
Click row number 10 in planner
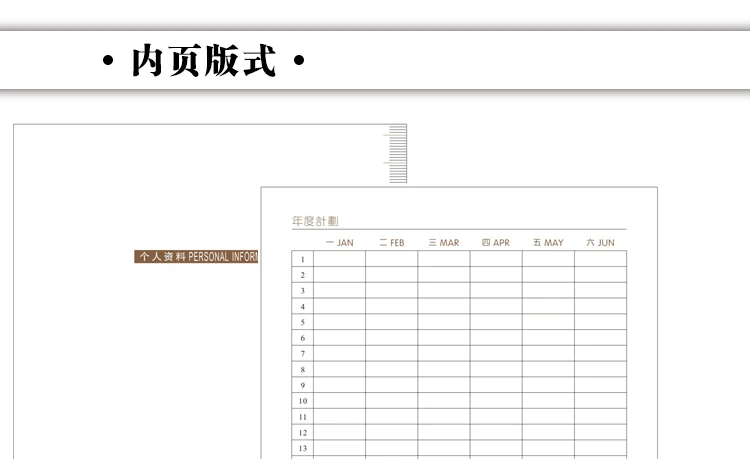tap(303, 401)
